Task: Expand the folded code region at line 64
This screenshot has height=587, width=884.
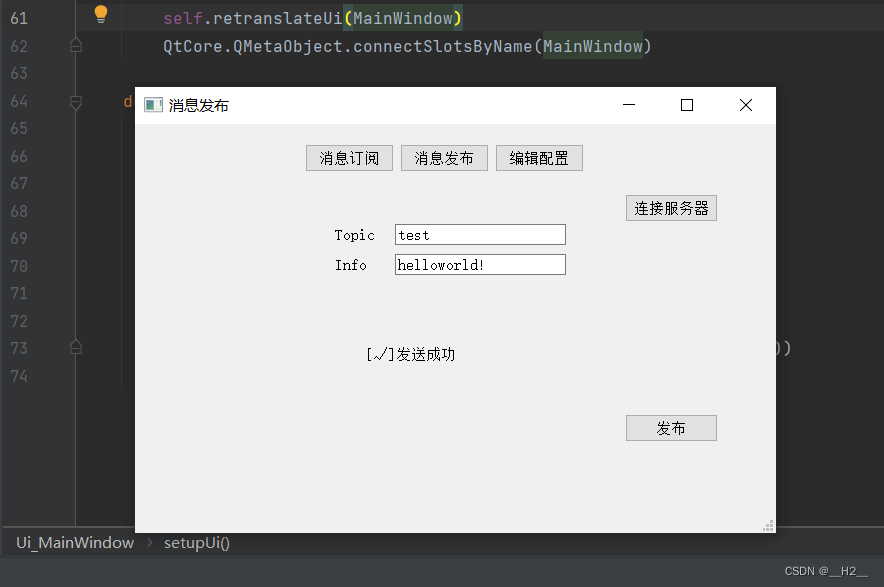Action: pyautogui.click(x=76, y=101)
